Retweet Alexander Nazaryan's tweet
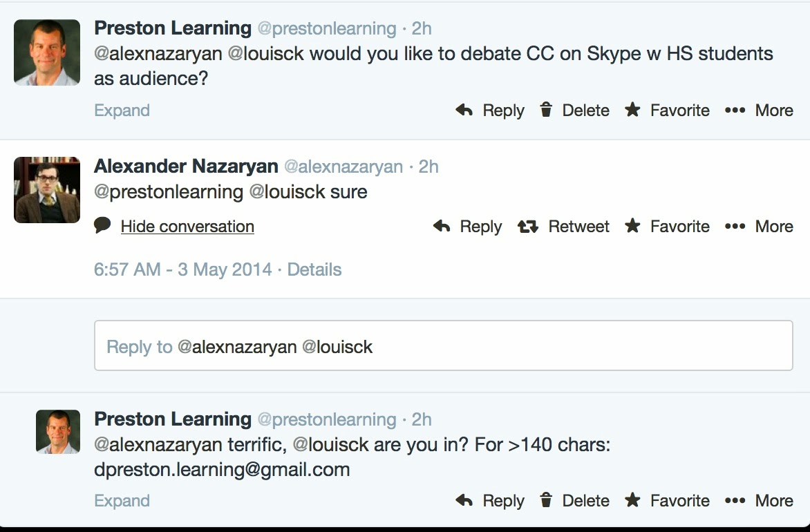 pyautogui.click(x=563, y=226)
